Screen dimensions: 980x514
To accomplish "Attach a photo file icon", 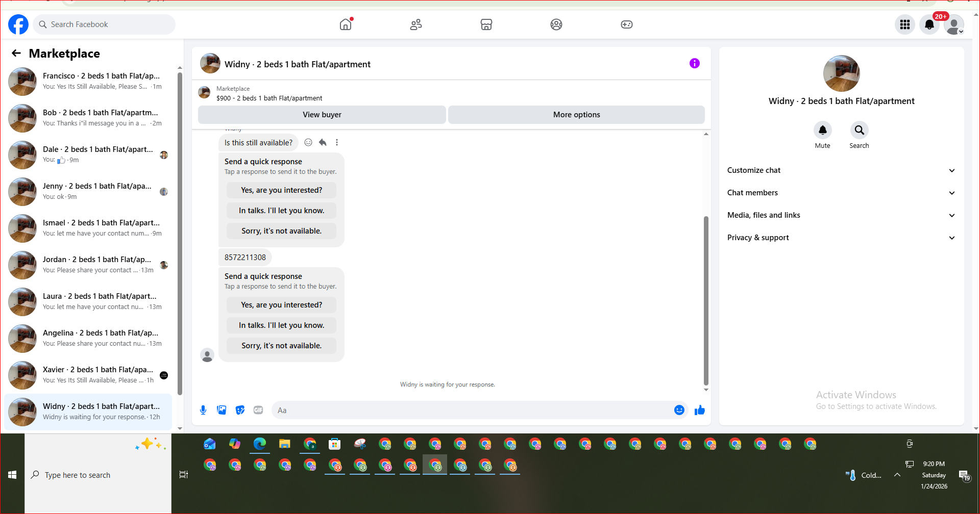I will pyautogui.click(x=222, y=410).
